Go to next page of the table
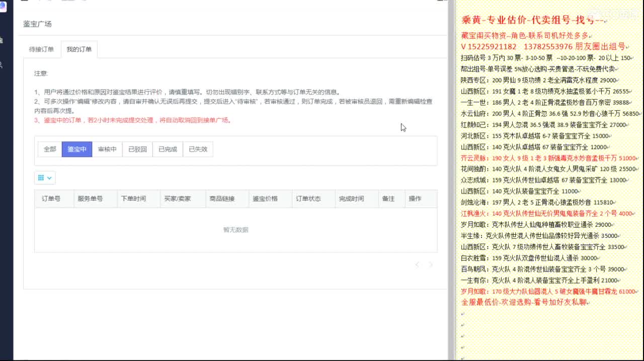 tap(431, 264)
